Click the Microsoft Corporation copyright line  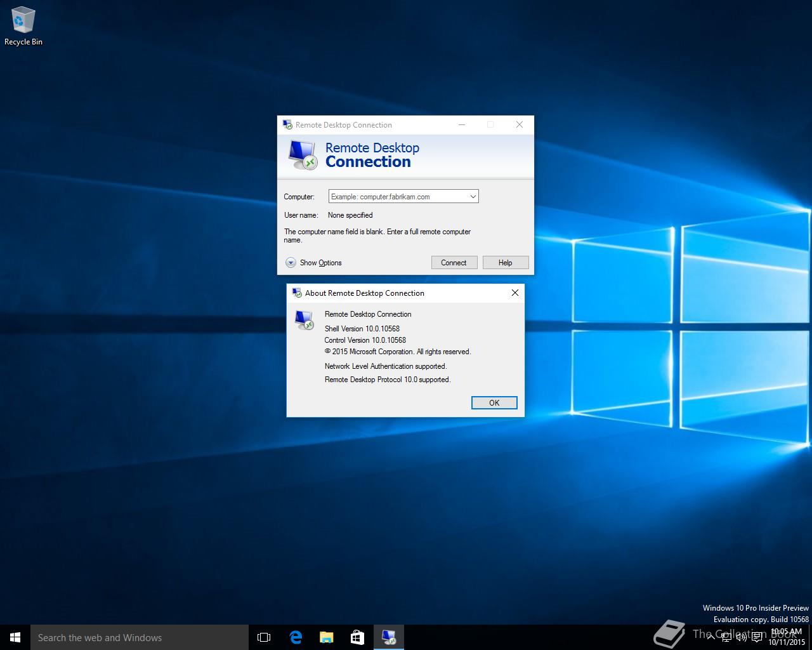[x=398, y=352]
